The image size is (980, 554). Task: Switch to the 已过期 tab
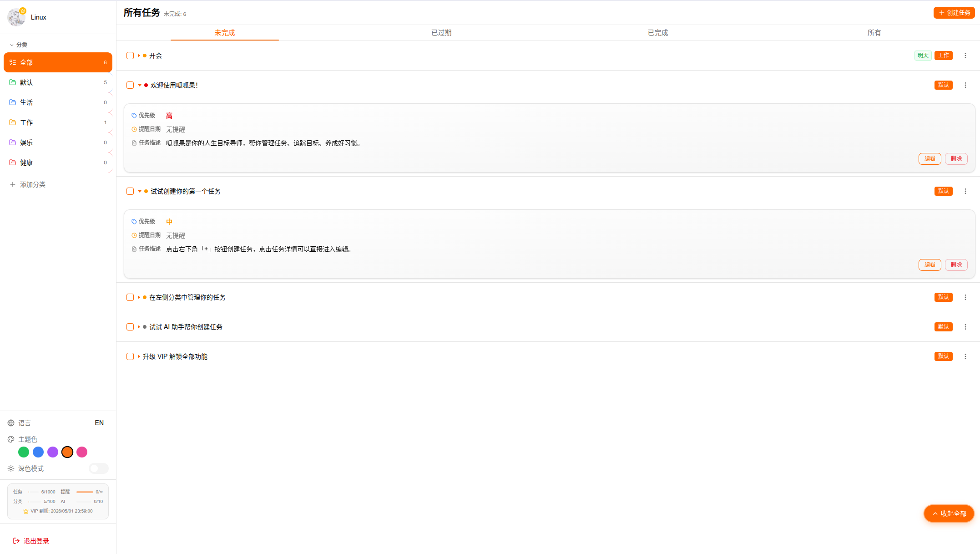pyautogui.click(x=441, y=33)
